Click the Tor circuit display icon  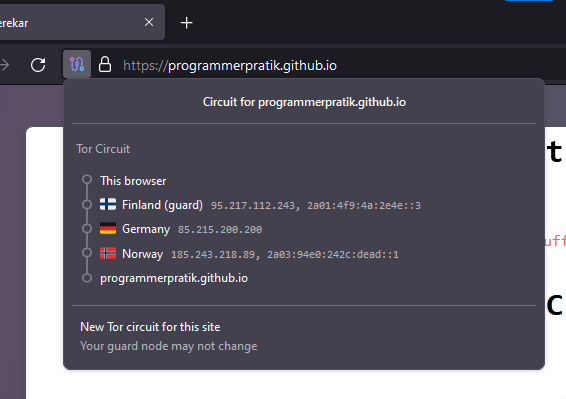(x=77, y=65)
